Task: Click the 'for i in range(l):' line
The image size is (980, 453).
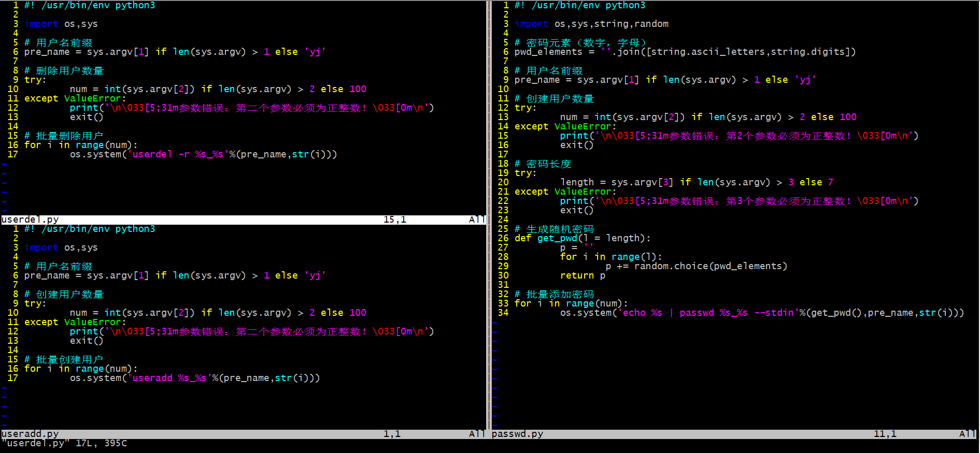Action: coord(611,257)
